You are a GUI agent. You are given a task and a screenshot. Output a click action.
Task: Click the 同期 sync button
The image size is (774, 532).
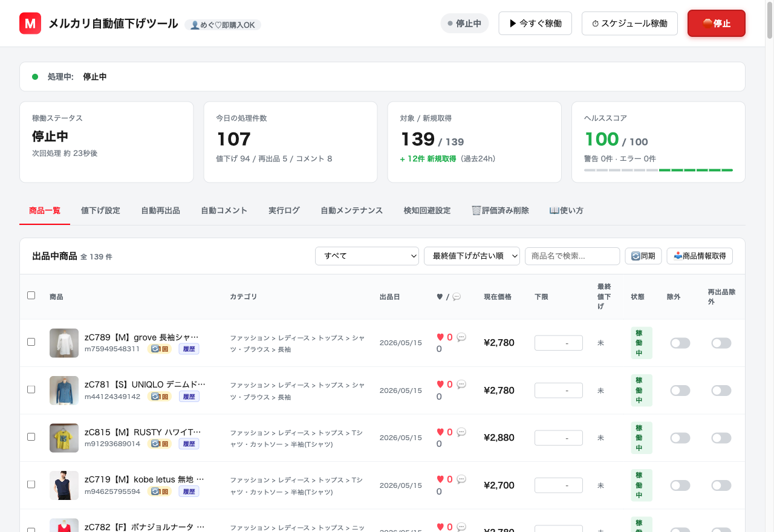point(643,256)
